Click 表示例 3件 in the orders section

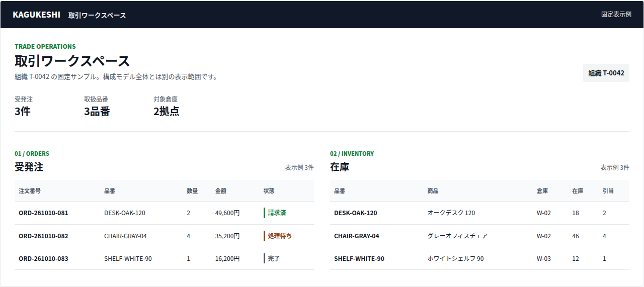(x=299, y=167)
